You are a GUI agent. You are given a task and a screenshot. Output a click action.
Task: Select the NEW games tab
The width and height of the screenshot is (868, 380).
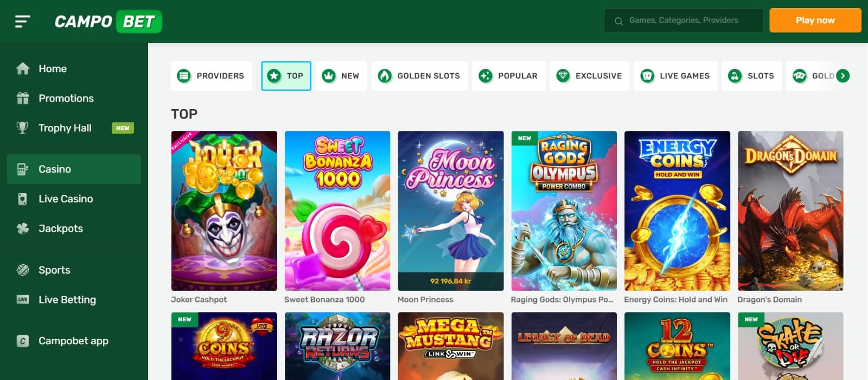click(x=341, y=76)
